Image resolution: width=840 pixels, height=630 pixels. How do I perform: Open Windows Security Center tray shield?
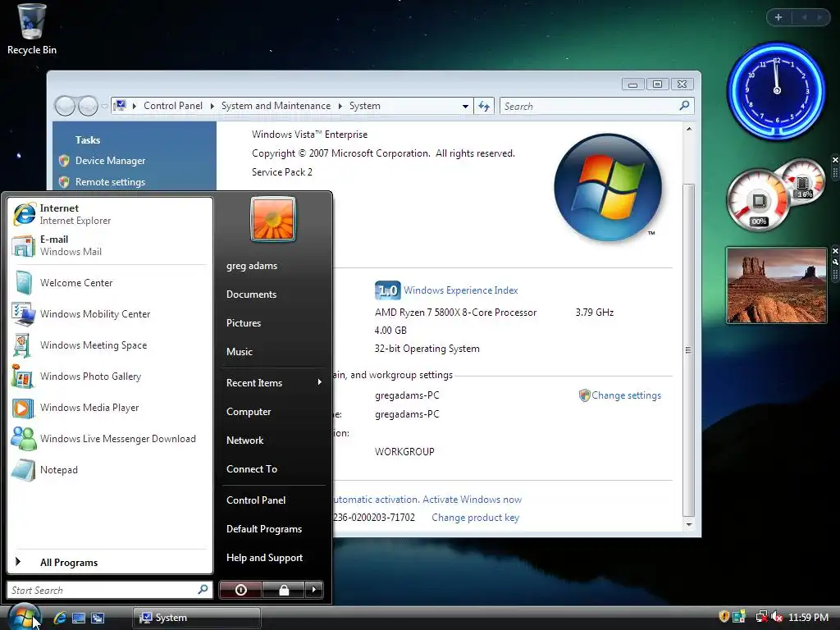724,617
